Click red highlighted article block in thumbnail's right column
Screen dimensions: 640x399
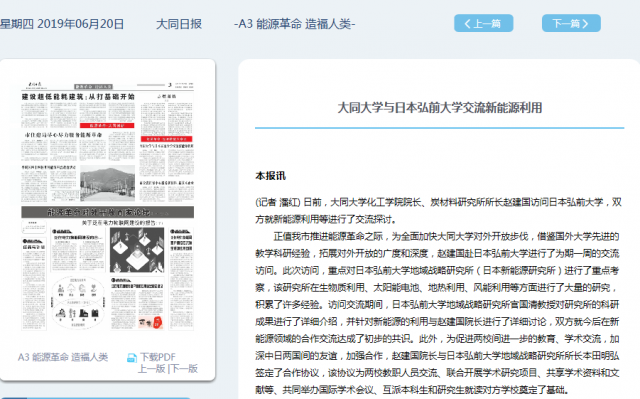[x=167, y=139]
